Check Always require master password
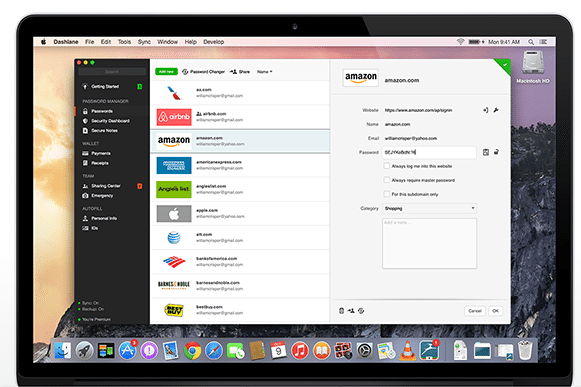Viewport: 581px width, 387px height. coord(386,180)
